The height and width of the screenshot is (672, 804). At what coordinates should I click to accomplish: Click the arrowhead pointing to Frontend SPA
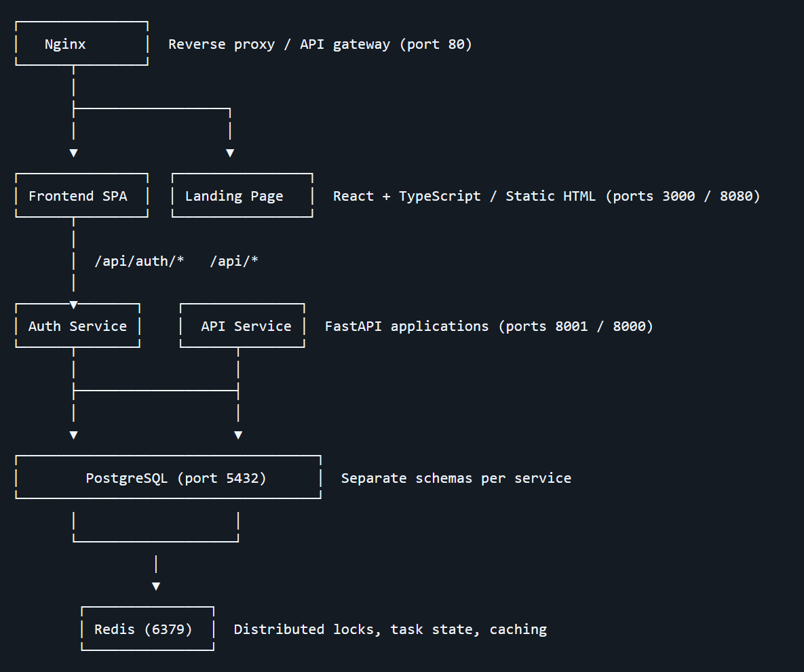click(73, 153)
